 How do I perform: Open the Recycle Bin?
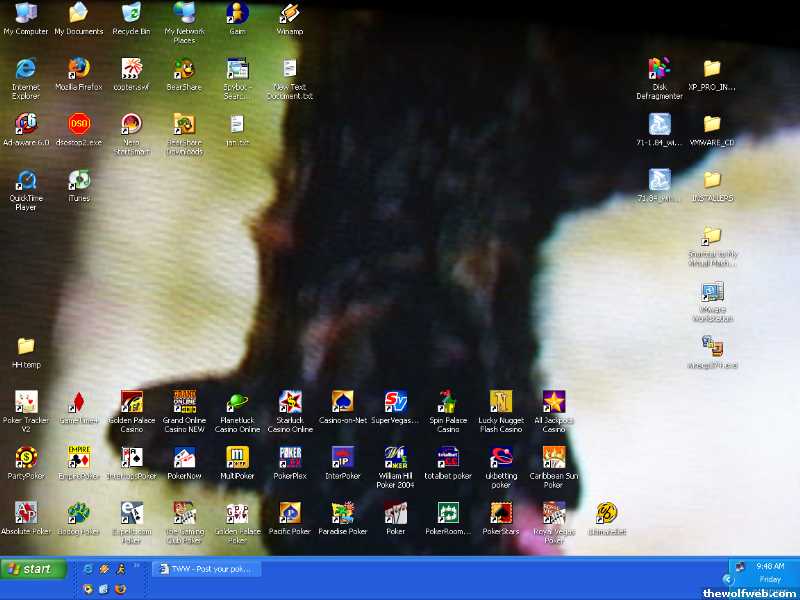[131, 14]
